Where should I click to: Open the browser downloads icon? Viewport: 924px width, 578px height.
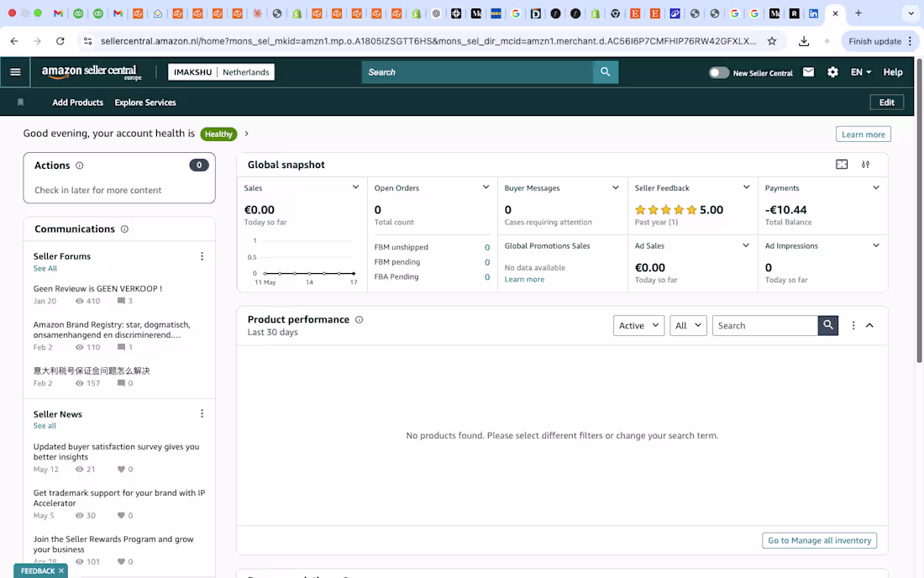pyautogui.click(x=804, y=41)
